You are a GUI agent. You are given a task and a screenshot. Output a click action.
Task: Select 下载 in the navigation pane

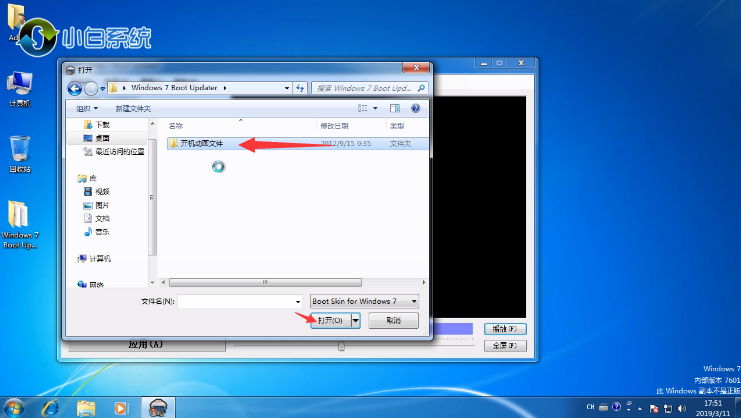coord(97,124)
